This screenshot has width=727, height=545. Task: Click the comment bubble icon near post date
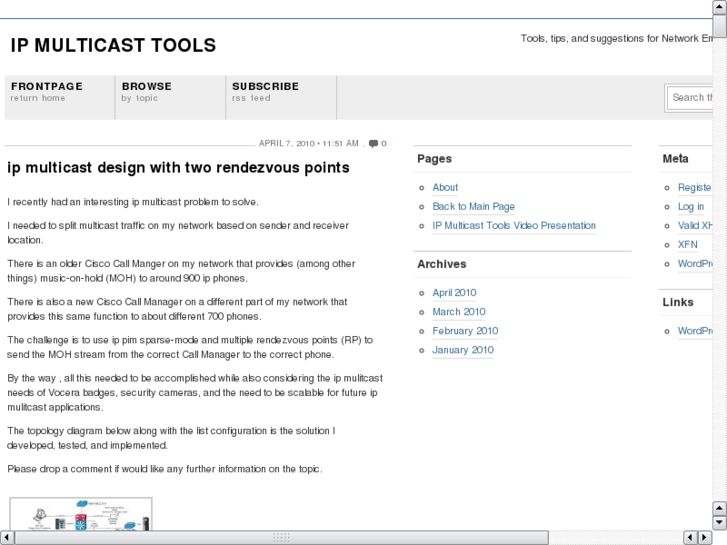pyautogui.click(x=373, y=143)
